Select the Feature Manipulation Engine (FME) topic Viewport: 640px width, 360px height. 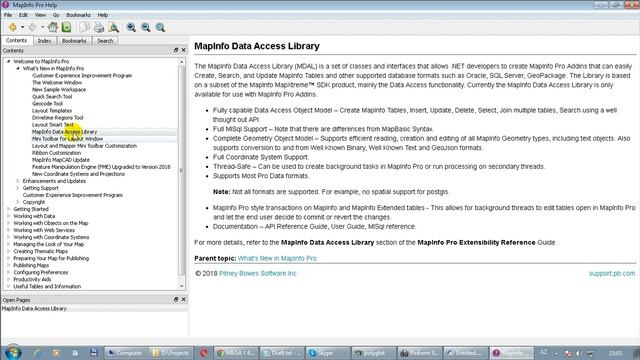click(x=101, y=167)
